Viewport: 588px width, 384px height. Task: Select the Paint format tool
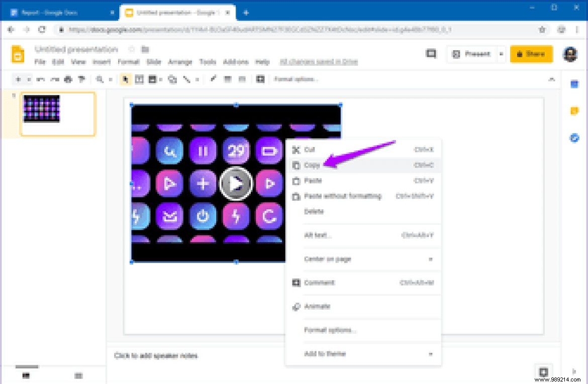pyautogui.click(x=81, y=79)
